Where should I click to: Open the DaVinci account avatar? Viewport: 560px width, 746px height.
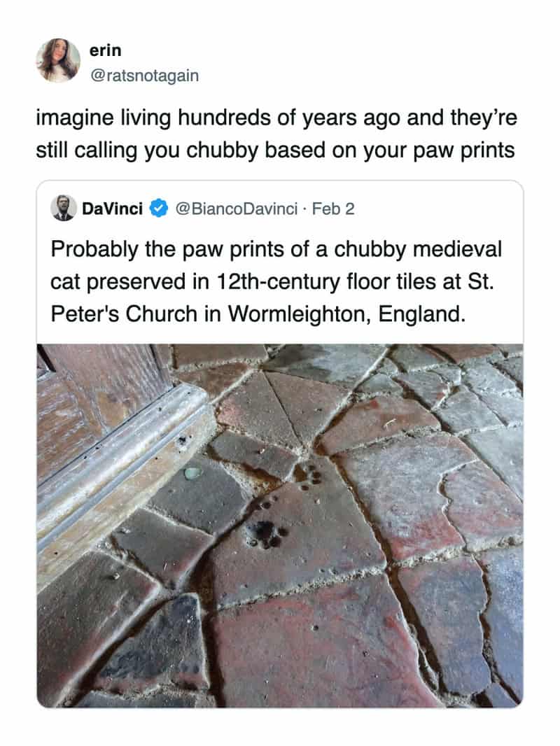(64, 209)
